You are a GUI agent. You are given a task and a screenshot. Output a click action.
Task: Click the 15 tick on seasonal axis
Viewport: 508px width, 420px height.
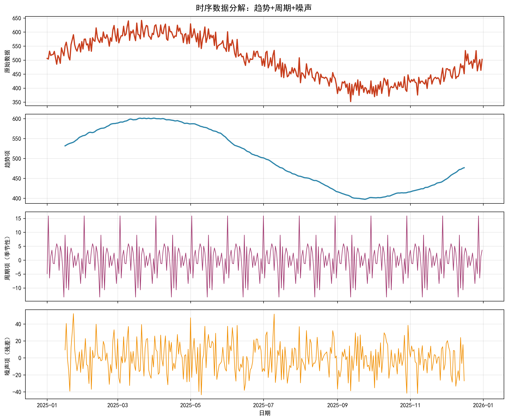tap(18, 218)
